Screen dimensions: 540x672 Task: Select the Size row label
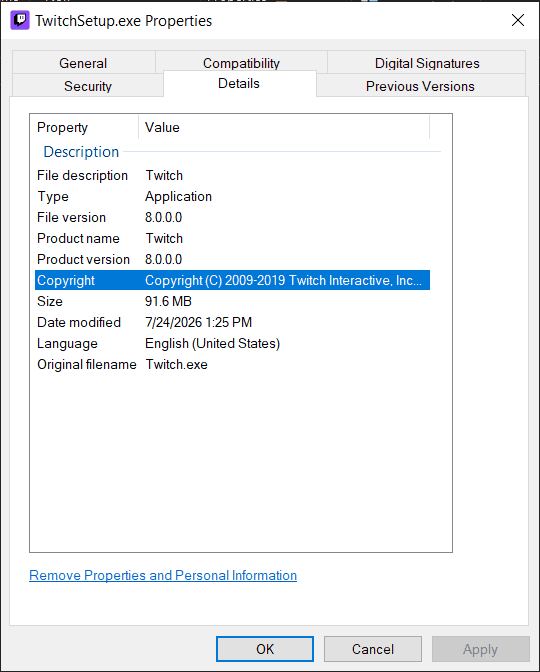(x=50, y=301)
